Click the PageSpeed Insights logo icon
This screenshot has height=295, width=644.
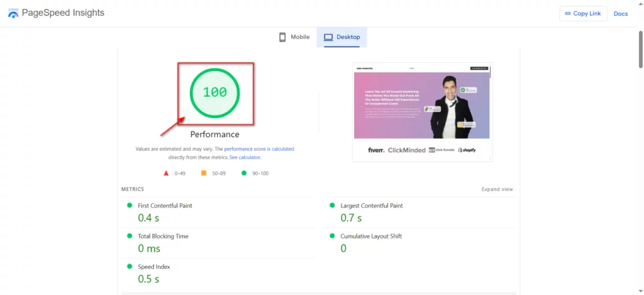13,13
